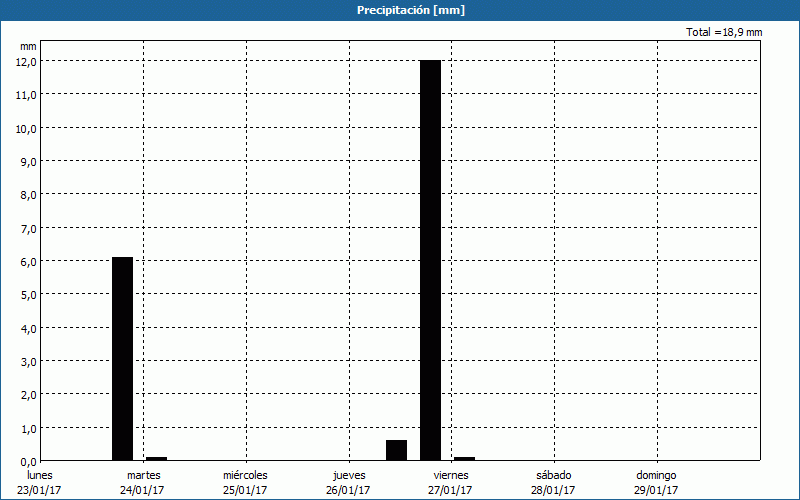Click the 9,0 y-axis tick label
The height and width of the screenshot is (500, 800).
pos(29,161)
